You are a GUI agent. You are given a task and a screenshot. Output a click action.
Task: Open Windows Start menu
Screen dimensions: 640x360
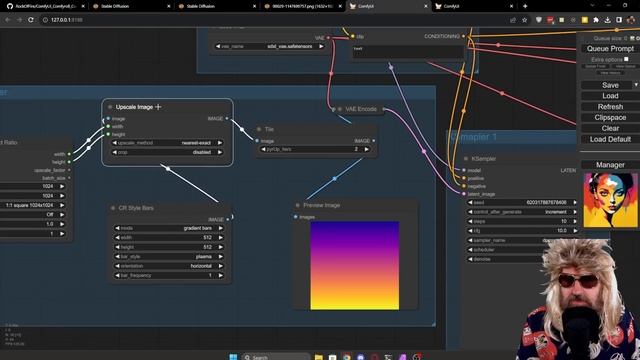(233, 357)
